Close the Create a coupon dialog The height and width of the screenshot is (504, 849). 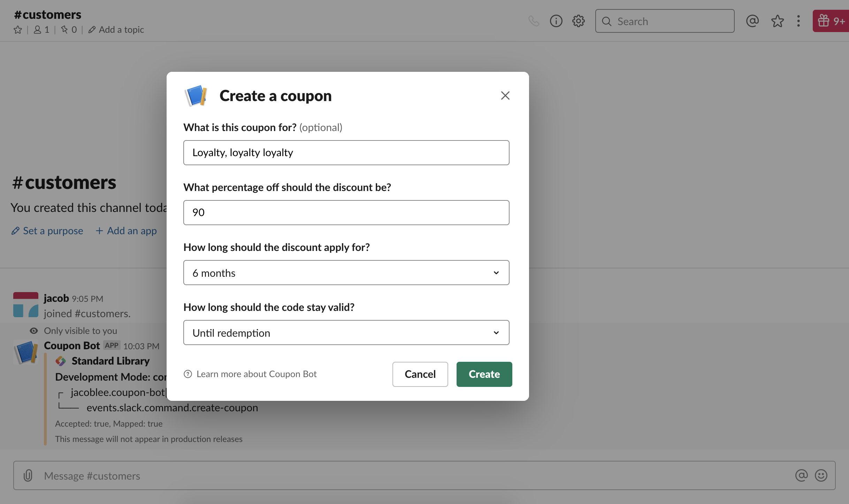pos(505,96)
